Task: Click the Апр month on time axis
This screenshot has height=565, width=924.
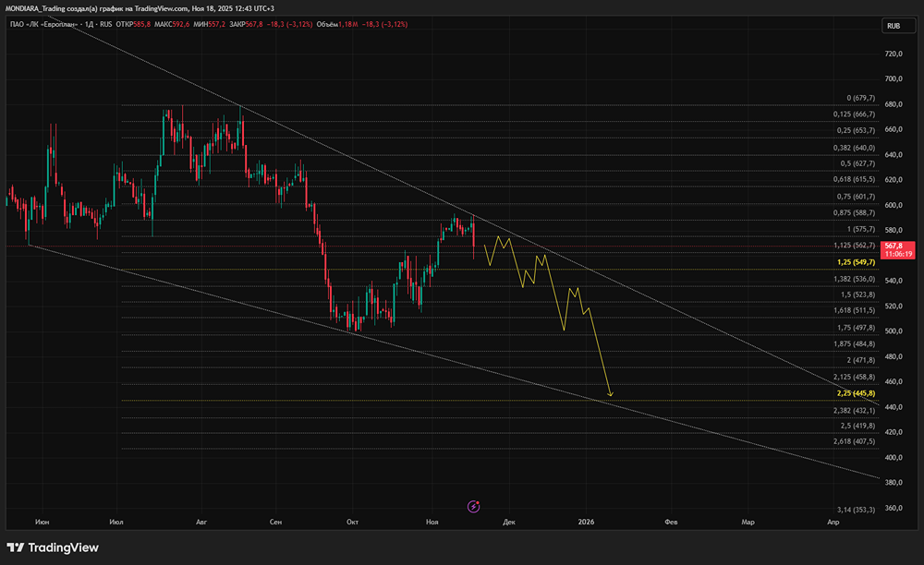Action: tap(833, 522)
